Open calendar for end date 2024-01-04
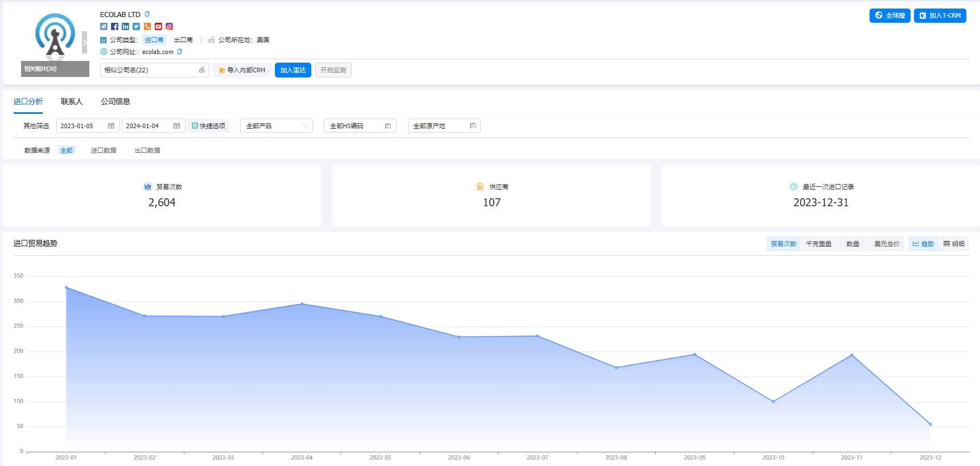Viewport: 980px width, 466px height. pyautogui.click(x=176, y=126)
